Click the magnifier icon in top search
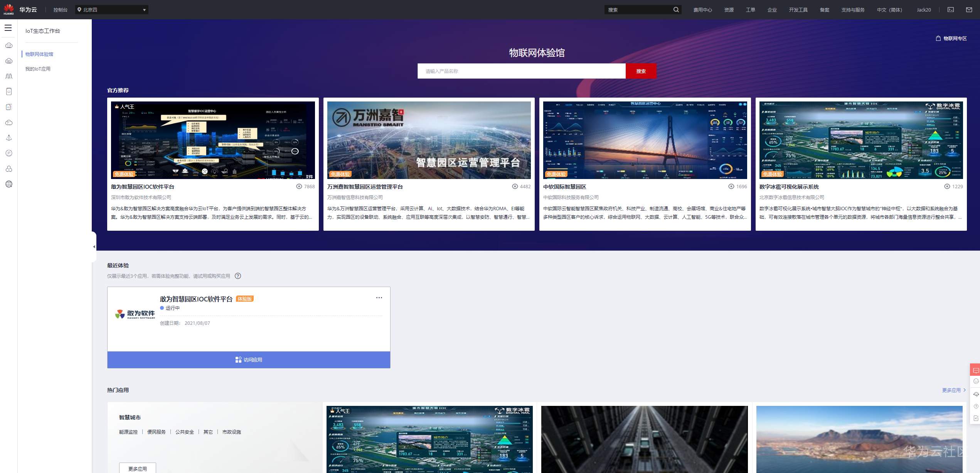This screenshot has width=980, height=473. point(676,10)
